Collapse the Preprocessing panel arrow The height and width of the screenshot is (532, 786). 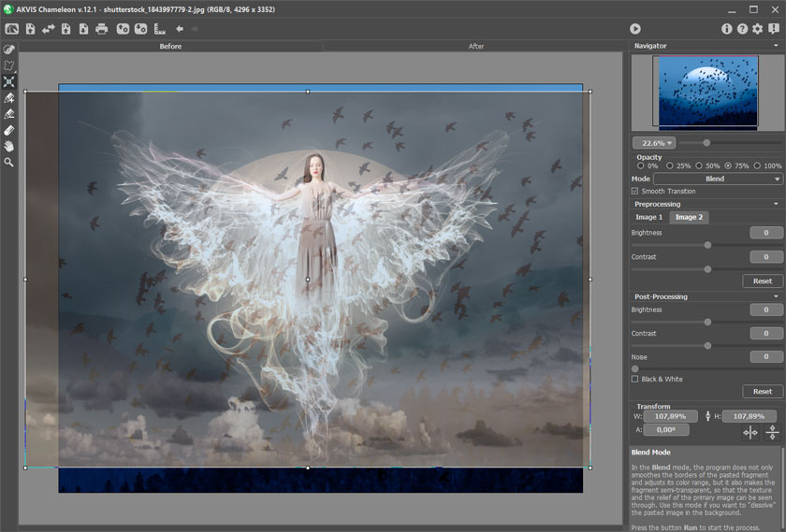point(776,204)
